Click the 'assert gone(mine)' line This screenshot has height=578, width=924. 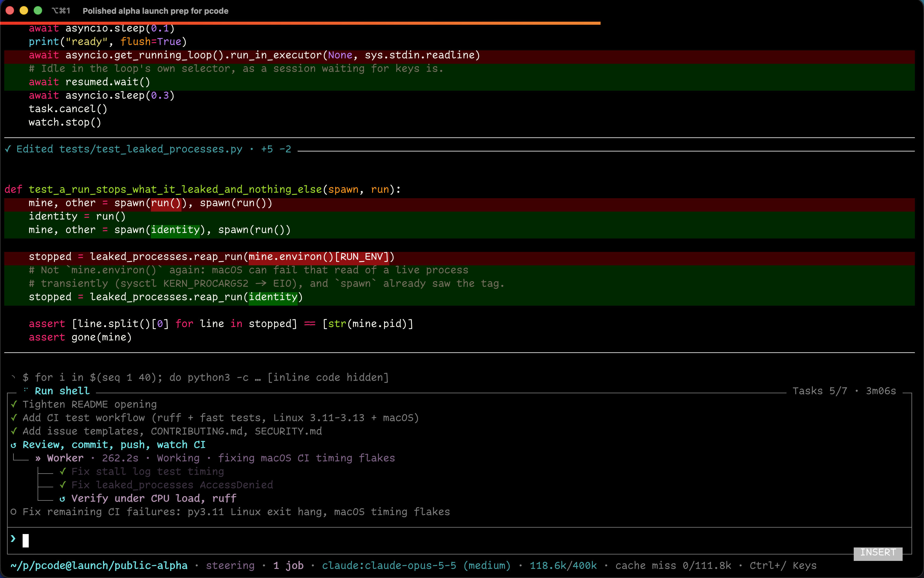80,337
